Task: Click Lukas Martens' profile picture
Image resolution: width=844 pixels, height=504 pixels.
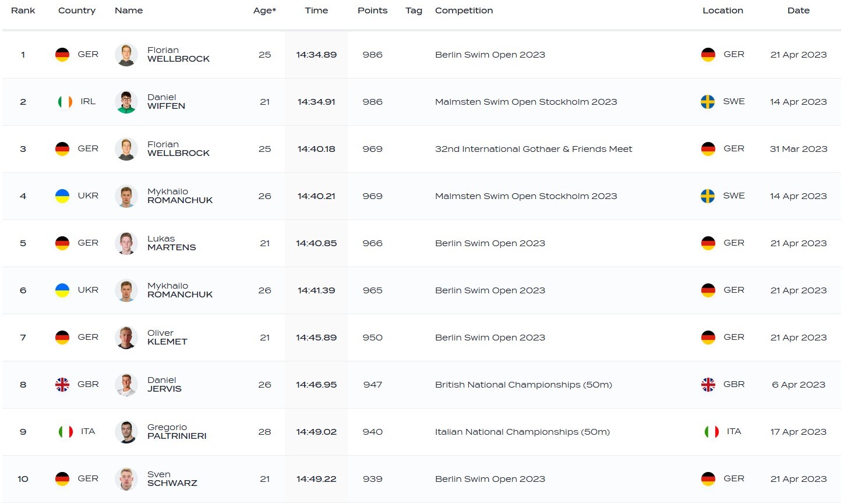Action: pos(126,243)
